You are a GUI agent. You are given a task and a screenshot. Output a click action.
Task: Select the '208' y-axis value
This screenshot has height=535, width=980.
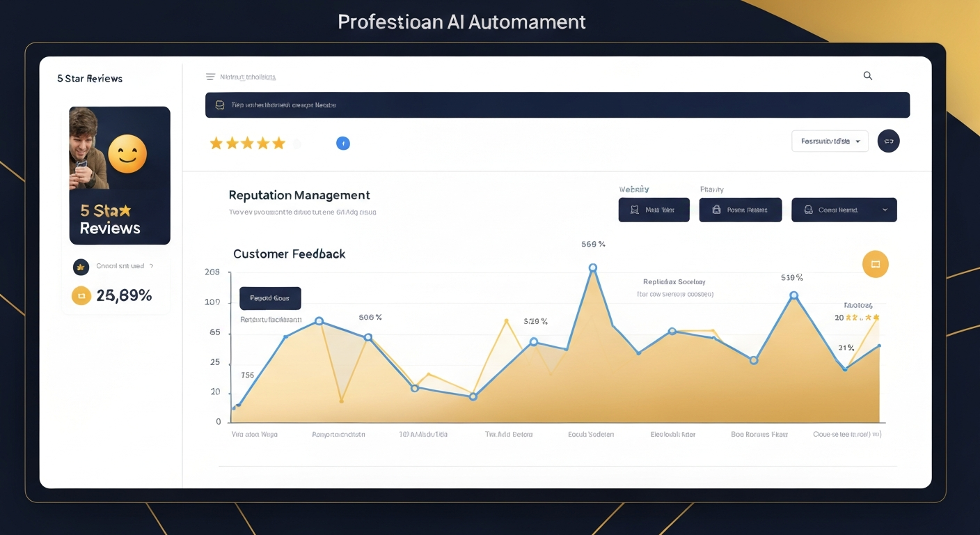pos(212,272)
